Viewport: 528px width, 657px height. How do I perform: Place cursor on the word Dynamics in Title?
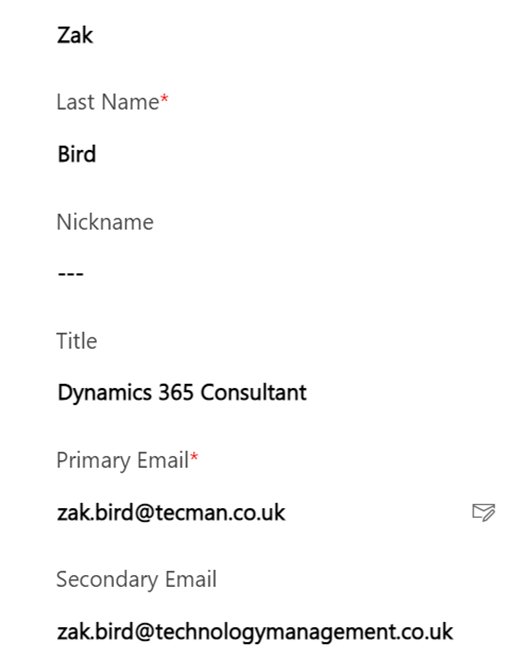coord(104,393)
